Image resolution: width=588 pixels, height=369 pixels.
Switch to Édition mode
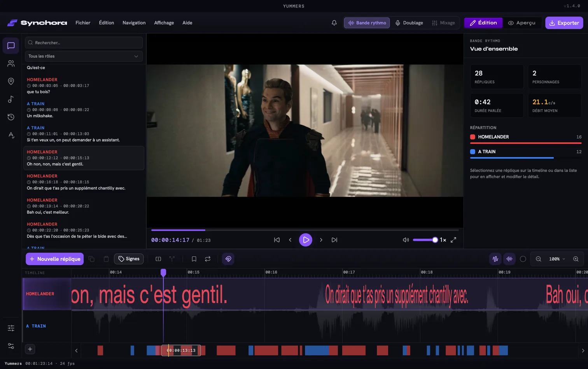pos(483,23)
